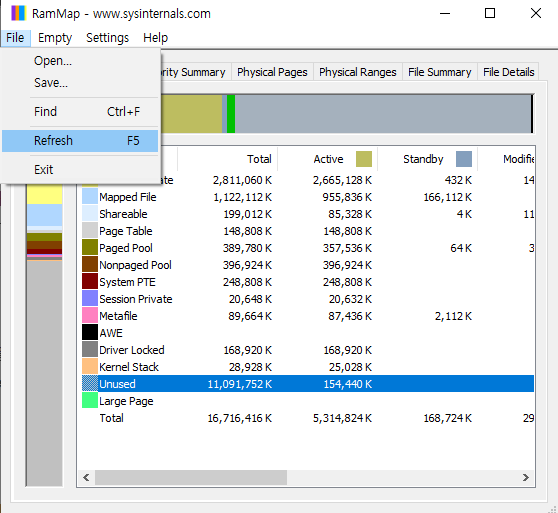This screenshot has height=513, width=558.
Task: Select the Mapped File row label
Action: [128, 197]
